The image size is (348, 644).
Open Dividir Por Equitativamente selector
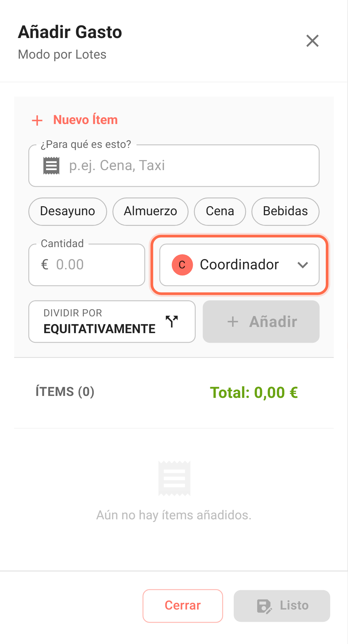click(112, 322)
